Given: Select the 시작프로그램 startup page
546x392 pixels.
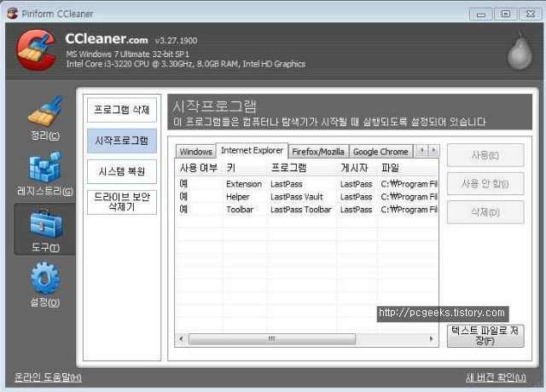Looking at the screenshot, I should coord(122,141).
